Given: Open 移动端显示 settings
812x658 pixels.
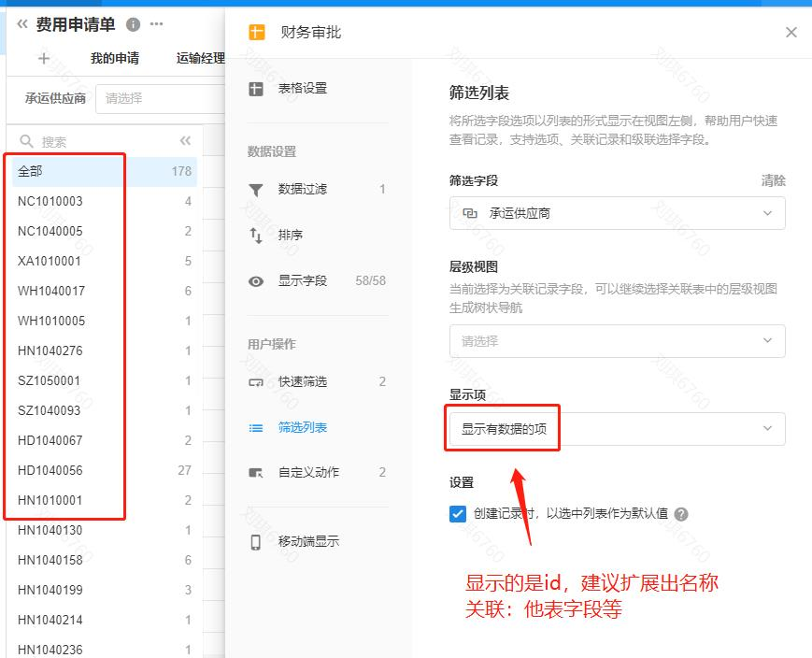Looking at the screenshot, I should (308, 542).
